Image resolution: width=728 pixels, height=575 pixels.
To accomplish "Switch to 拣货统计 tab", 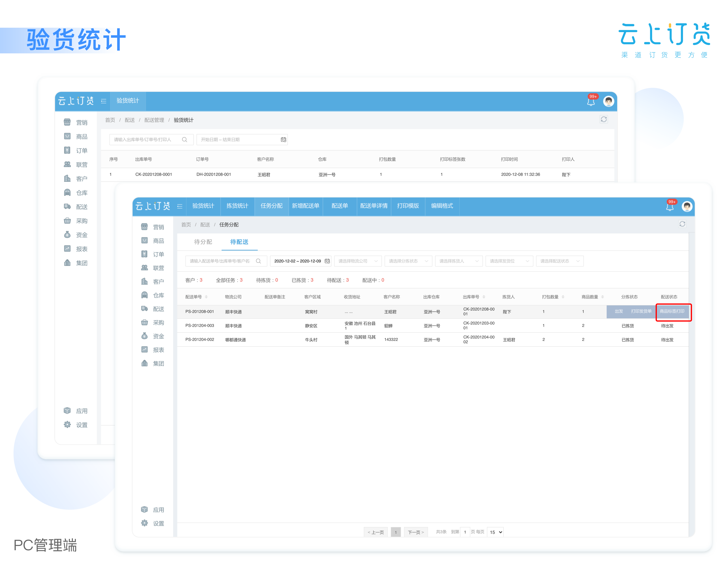I will [237, 206].
